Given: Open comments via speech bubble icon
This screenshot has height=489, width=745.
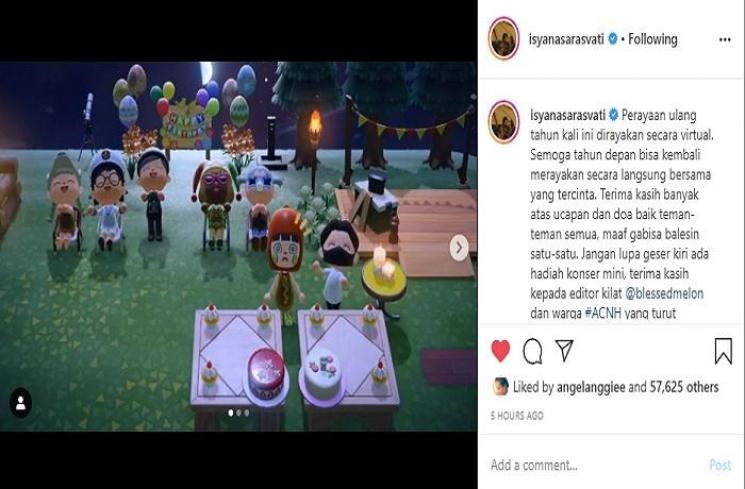Looking at the screenshot, I should [533, 351].
